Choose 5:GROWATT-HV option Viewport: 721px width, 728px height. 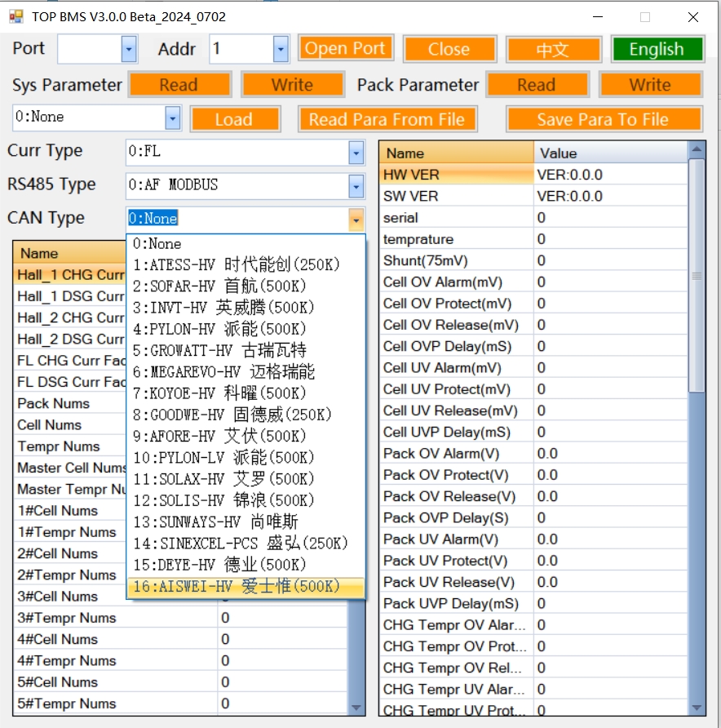click(245, 351)
